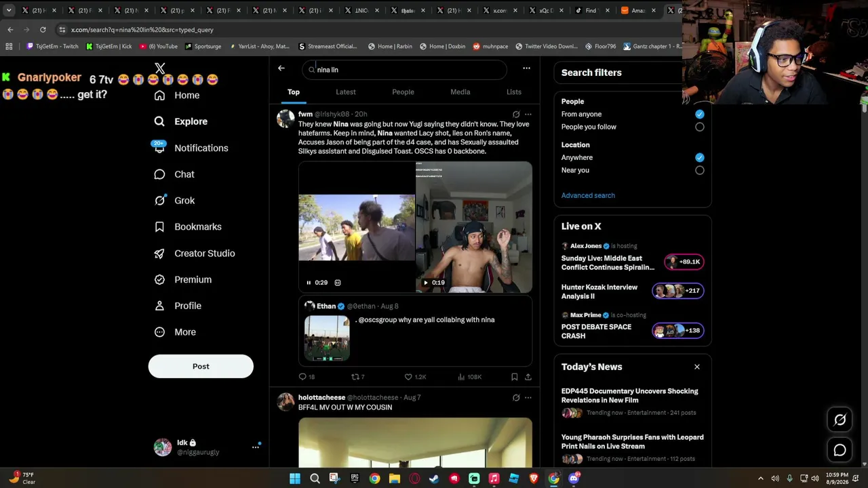
Task: Open the "Home | Doxbin" bookmark
Action: tap(442, 46)
